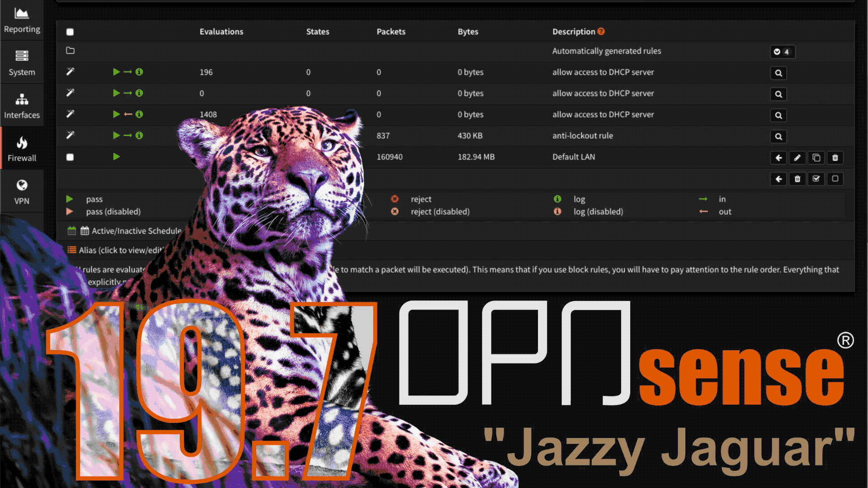This screenshot has width=868, height=488.
Task: Click the out-direction arrow of the 1408 evaluations rule
Action: (x=128, y=114)
